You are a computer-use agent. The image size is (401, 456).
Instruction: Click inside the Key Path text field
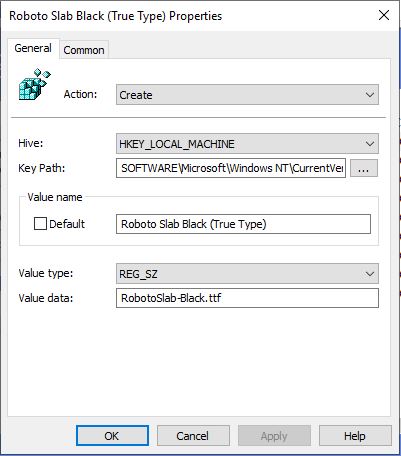[x=231, y=168]
